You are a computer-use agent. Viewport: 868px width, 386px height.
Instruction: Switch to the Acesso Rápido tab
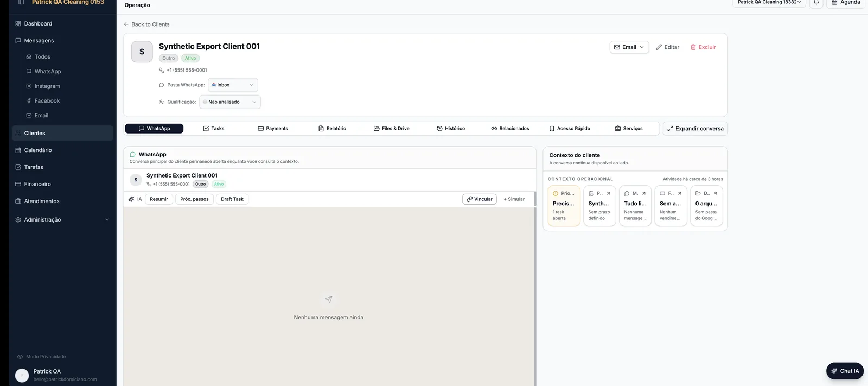pyautogui.click(x=569, y=129)
